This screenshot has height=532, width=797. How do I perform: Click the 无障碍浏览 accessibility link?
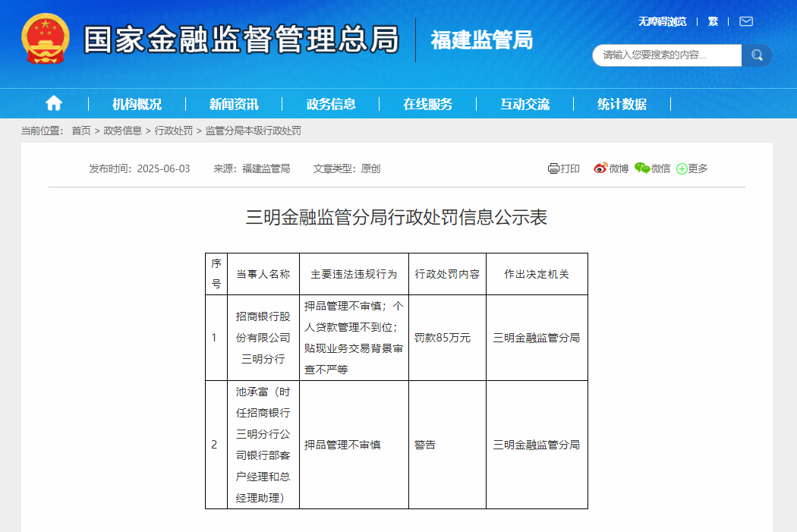point(663,21)
